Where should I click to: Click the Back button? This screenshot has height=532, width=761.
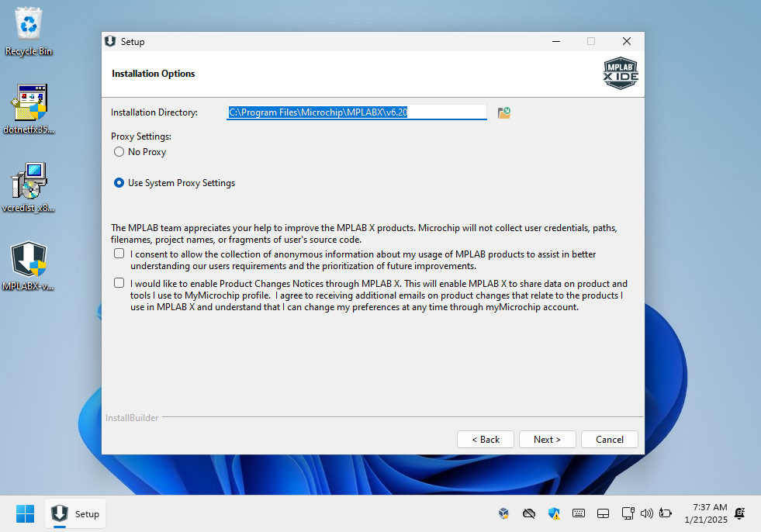point(486,439)
